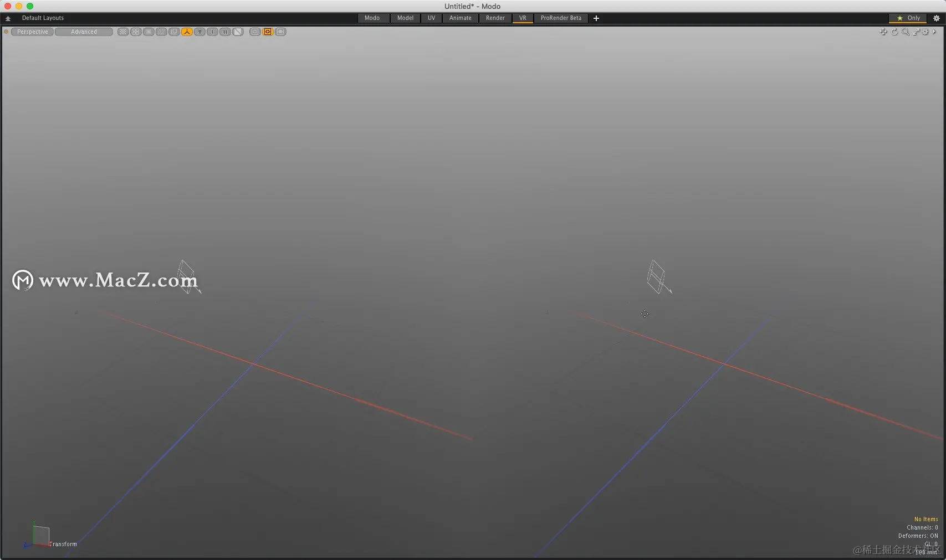Click the third square frame icon in viewport bar

pos(280,32)
